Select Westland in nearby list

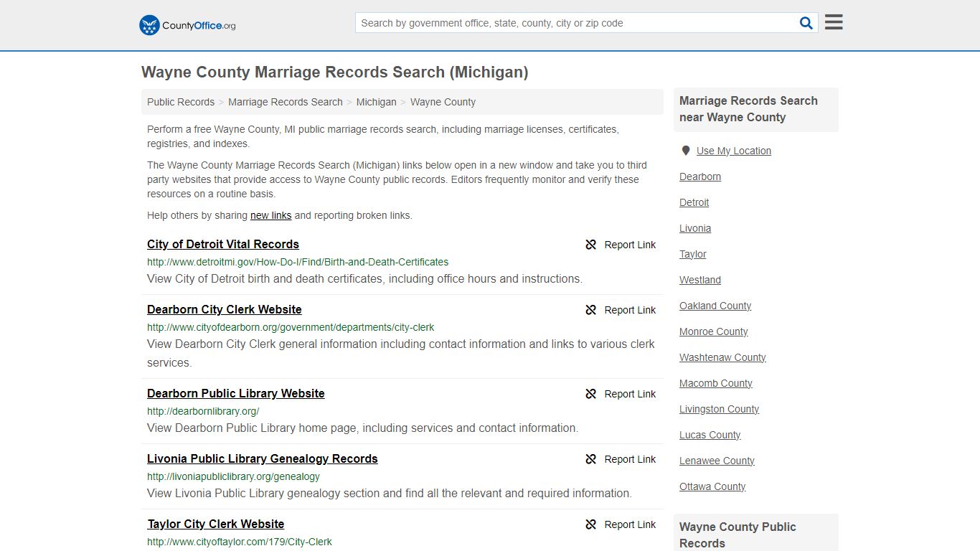[700, 280]
